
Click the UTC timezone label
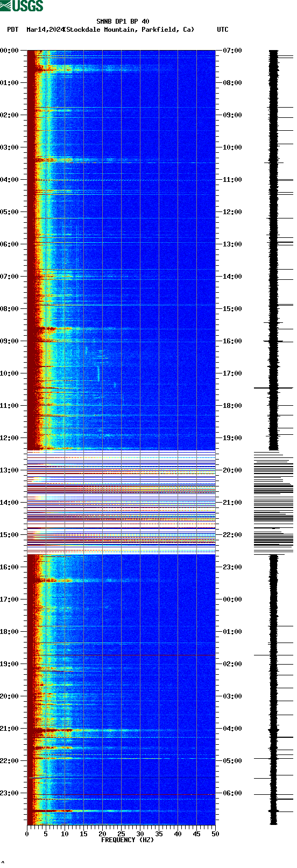point(223,30)
